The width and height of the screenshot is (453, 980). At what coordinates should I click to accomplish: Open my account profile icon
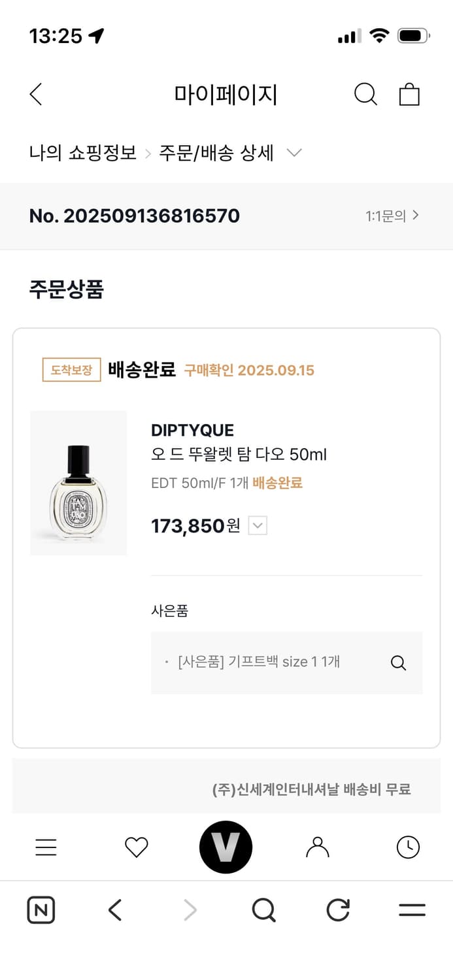click(x=317, y=847)
